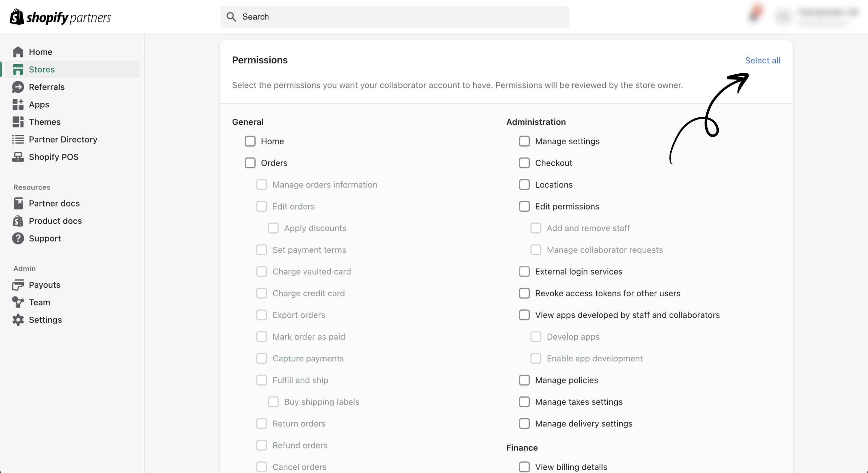Check the Locations permission
868x473 pixels.
524,185
